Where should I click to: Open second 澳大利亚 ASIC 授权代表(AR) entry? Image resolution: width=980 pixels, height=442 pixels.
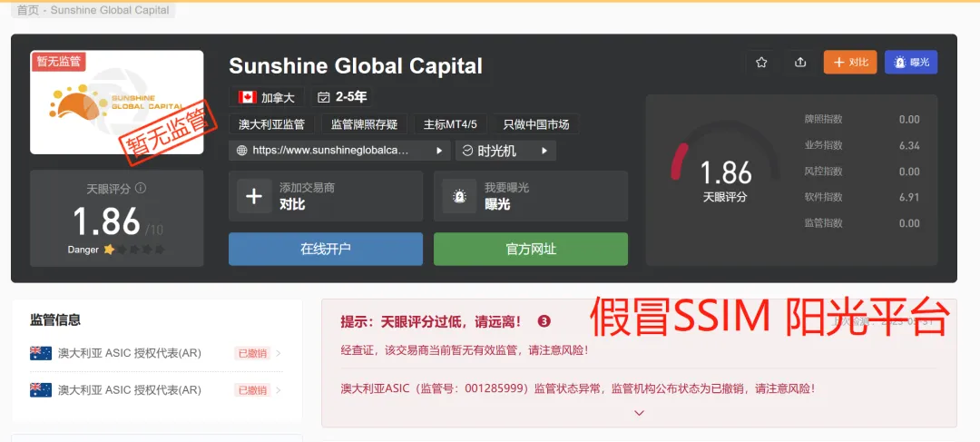(x=156, y=390)
